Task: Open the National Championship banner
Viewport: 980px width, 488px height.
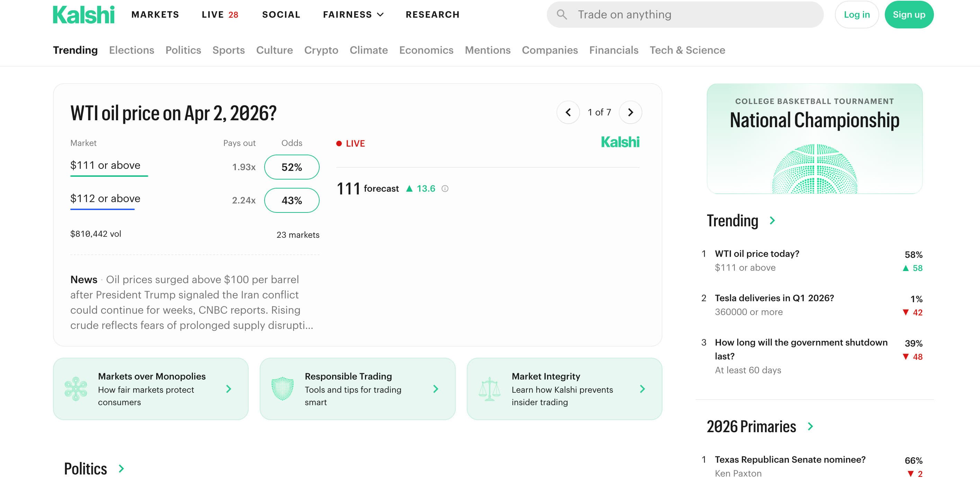Action: click(814, 139)
